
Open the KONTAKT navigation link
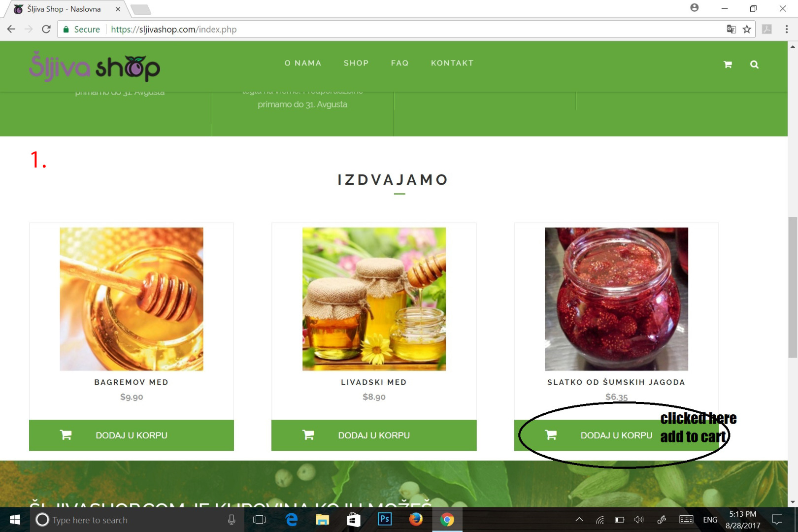pos(452,63)
